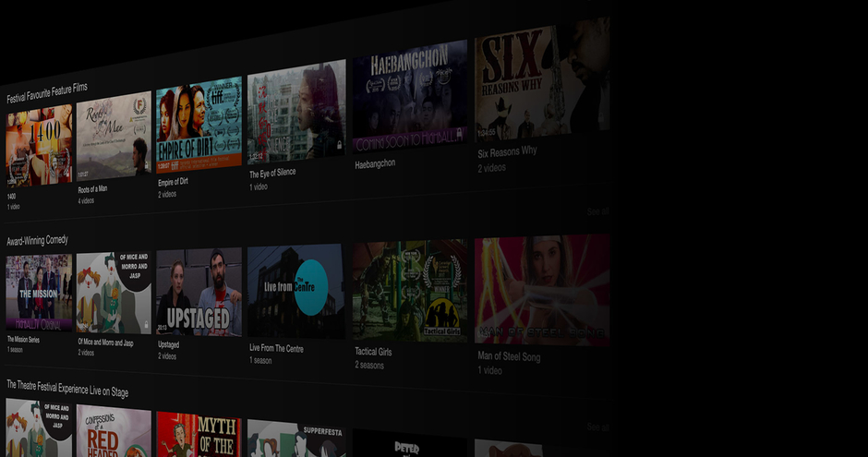Click the lock icon on Roots of a Man thumbnail
This screenshot has height=457, width=868.
coord(147,165)
